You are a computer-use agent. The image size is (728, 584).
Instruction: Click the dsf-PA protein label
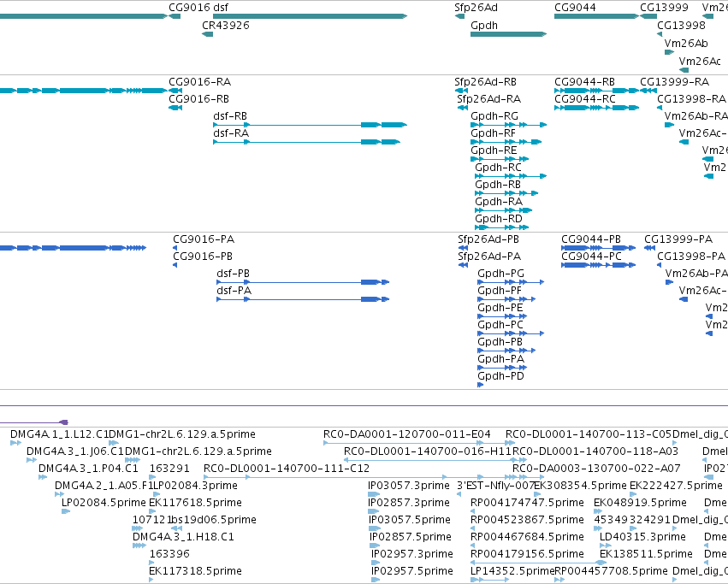pyautogui.click(x=234, y=291)
